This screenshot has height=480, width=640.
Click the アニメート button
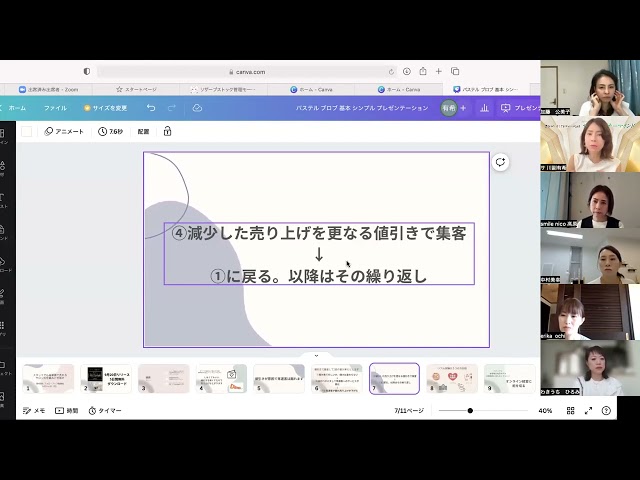[64, 131]
